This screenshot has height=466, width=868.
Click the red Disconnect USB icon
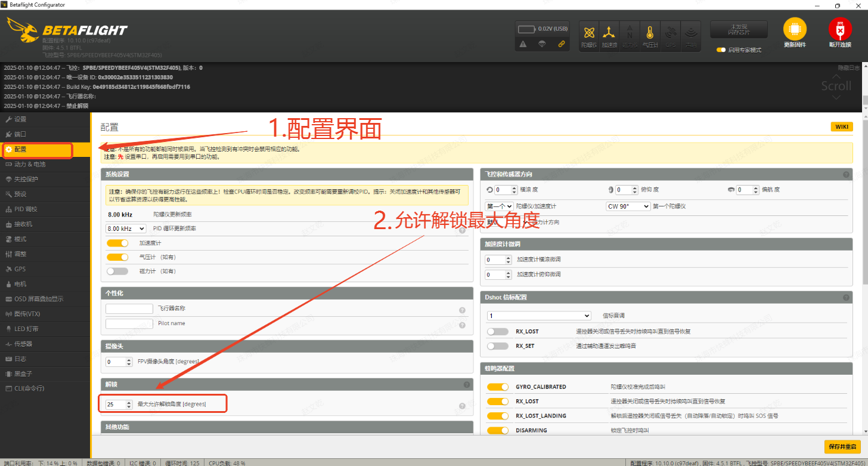pyautogui.click(x=839, y=29)
